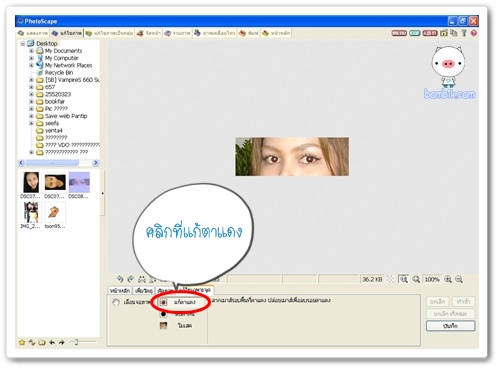Click the back arrow in bottom-left toolbar
500x370 pixels.
(52, 342)
